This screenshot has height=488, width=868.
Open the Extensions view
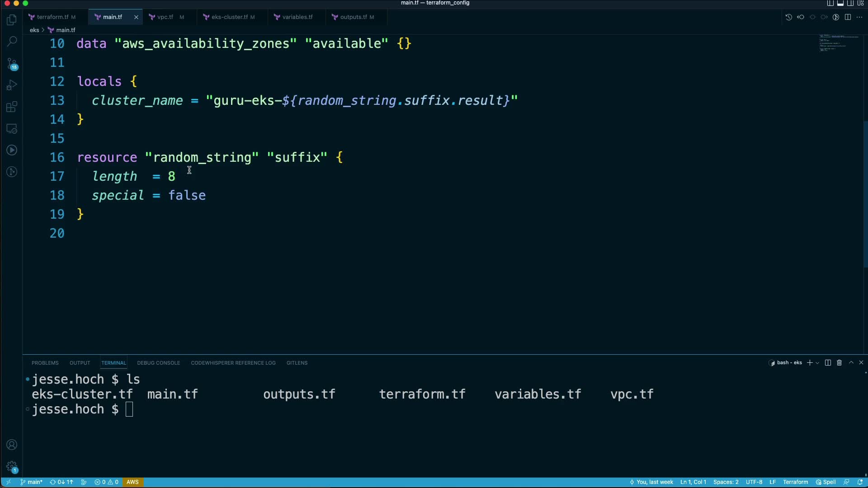pos(12,107)
